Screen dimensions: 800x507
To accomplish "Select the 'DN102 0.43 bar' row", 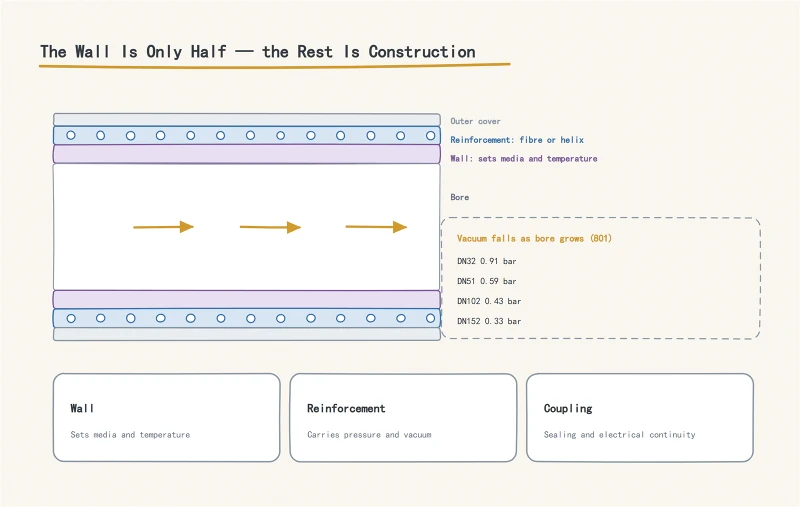I will tap(489, 301).
